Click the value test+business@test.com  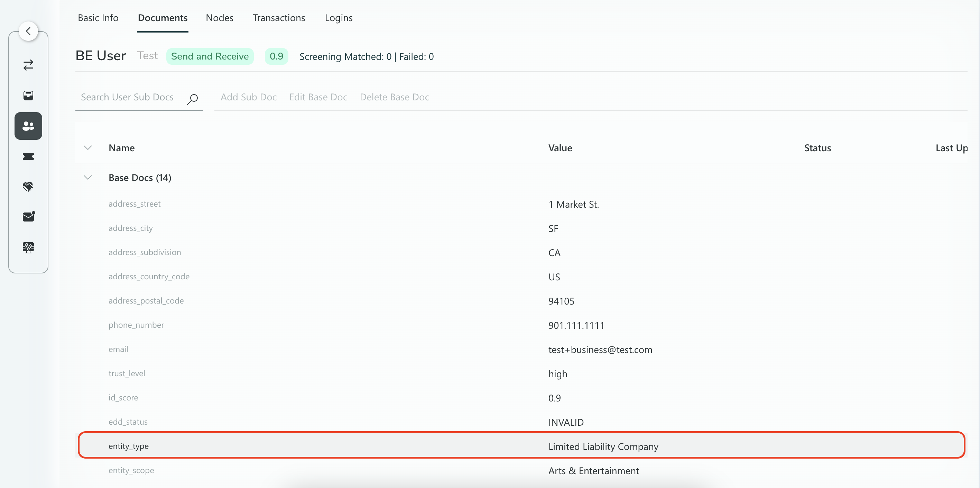[x=600, y=350]
